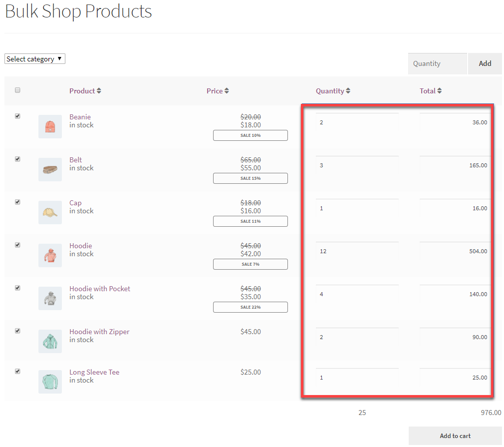Uncheck the Beanie row checkbox
The height and width of the screenshot is (447, 504).
coord(17,116)
